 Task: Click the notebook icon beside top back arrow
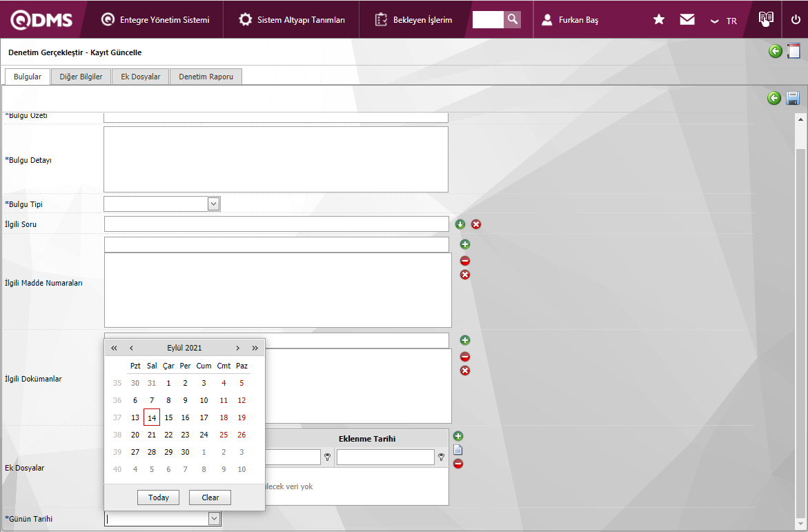pos(794,51)
